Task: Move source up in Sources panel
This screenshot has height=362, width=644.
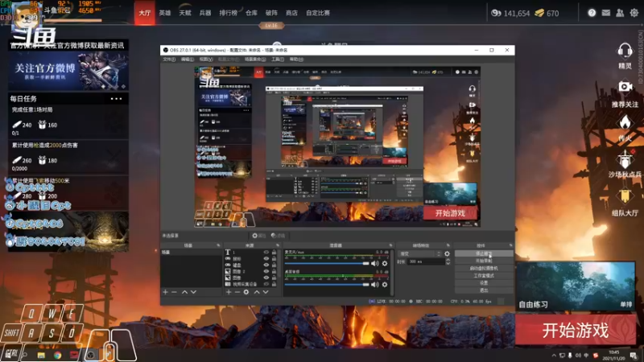Action: 257,292
